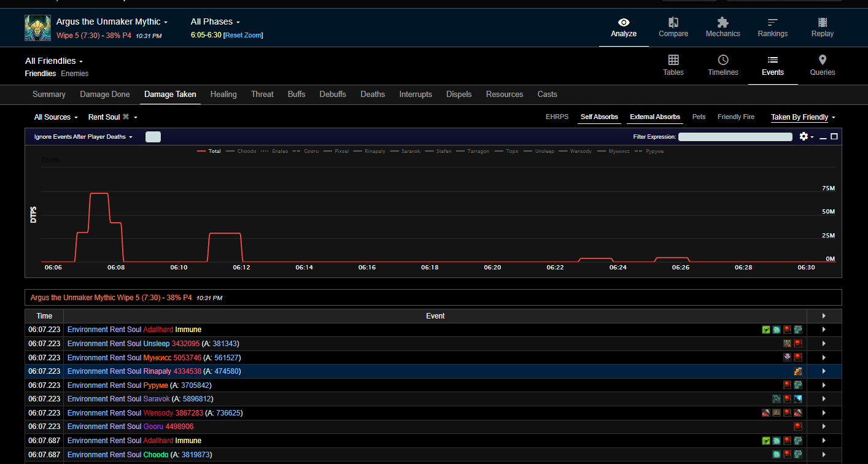Open the Replay film icon
868x464 pixels.
pyautogui.click(x=822, y=23)
